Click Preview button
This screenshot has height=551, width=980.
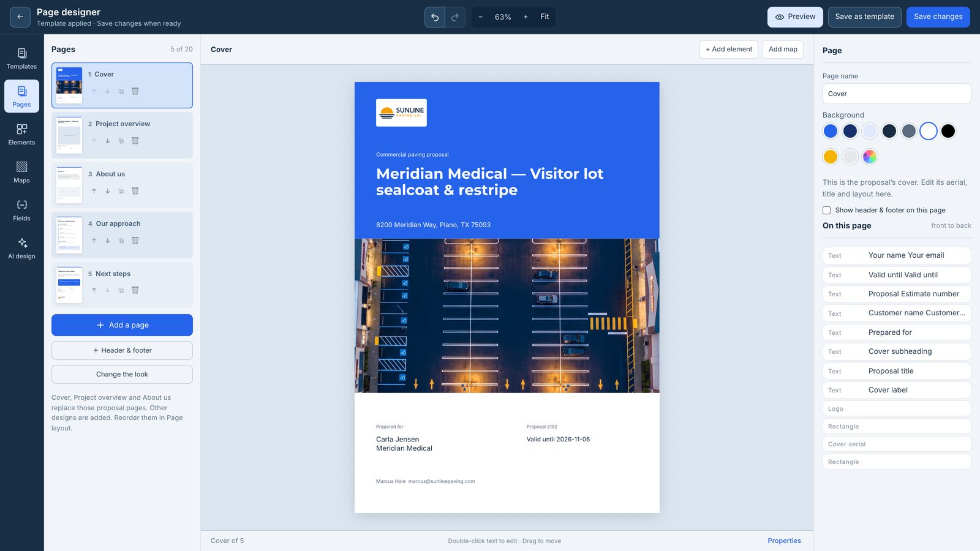pos(795,17)
